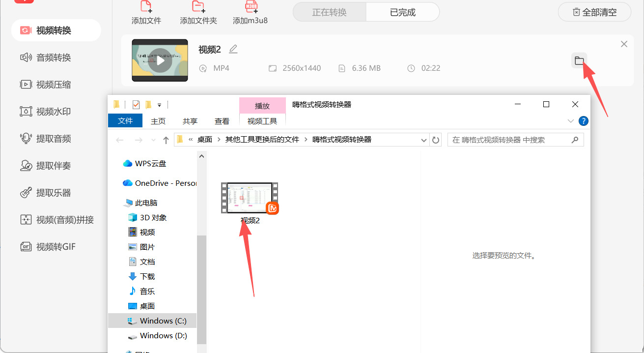Screen dimensions: 644x353
Task: Select Windows (D:) drive
Action: [x=157, y=335]
